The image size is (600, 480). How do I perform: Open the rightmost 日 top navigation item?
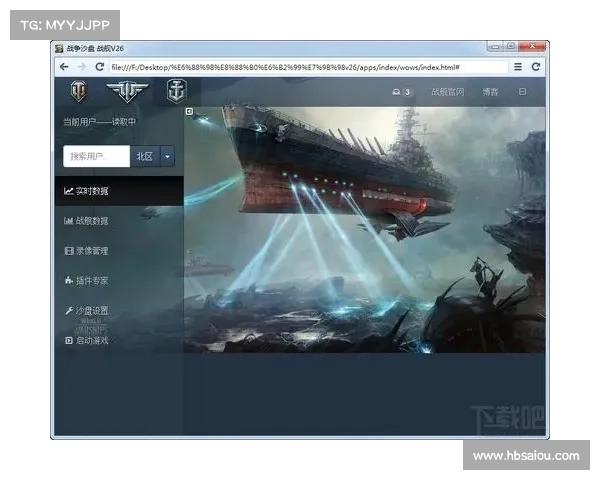[x=522, y=92]
